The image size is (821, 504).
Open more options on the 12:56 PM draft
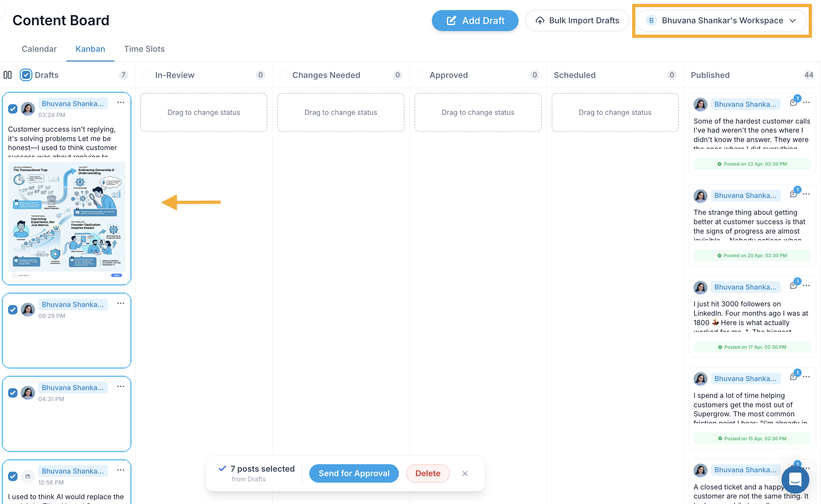click(121, 470)
